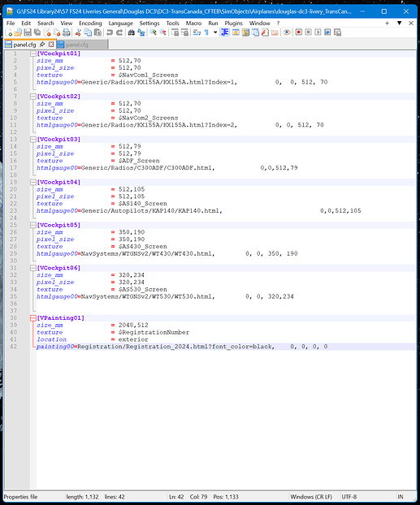Click the Zoom Out magnifier icon
420x505 pixels.
(x=162, y=32)
